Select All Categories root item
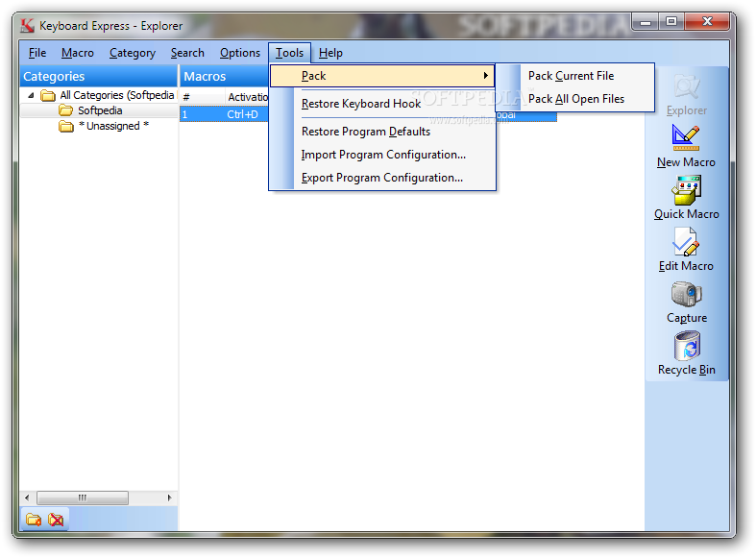 [116, 95]
